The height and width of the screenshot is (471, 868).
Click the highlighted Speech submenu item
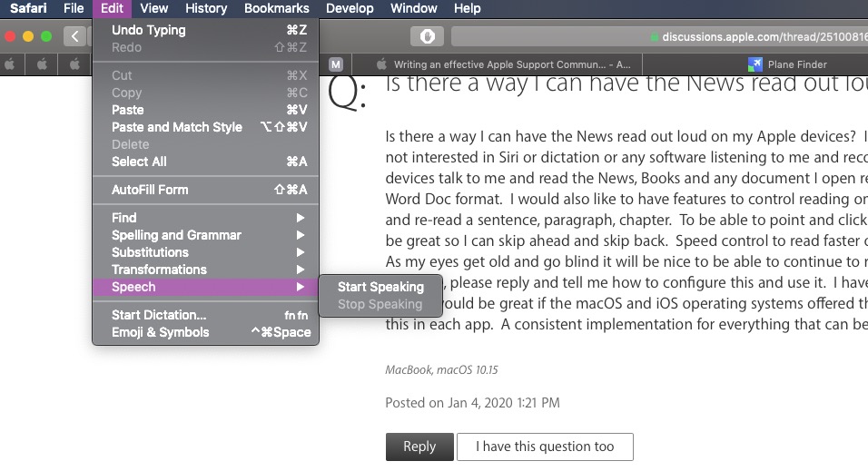coord(205,287)
